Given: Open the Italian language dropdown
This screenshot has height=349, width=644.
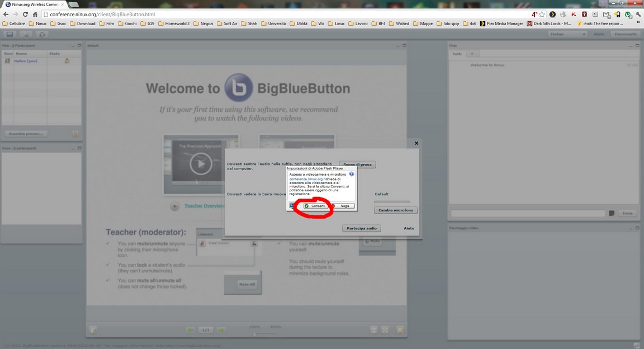Looking at the screenshot, I should click(567, 34).
